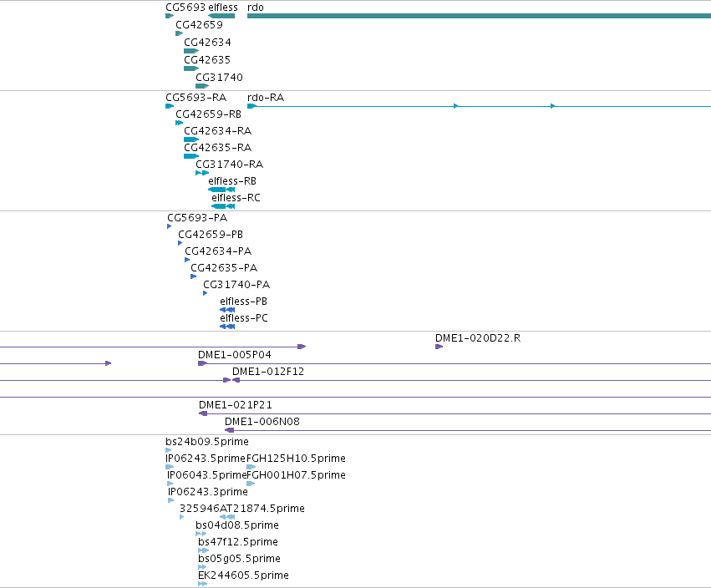The height and width of the screenshot is (588, 711).
Task: Click the elfless-PB protein label
Action: pos(243,302)
